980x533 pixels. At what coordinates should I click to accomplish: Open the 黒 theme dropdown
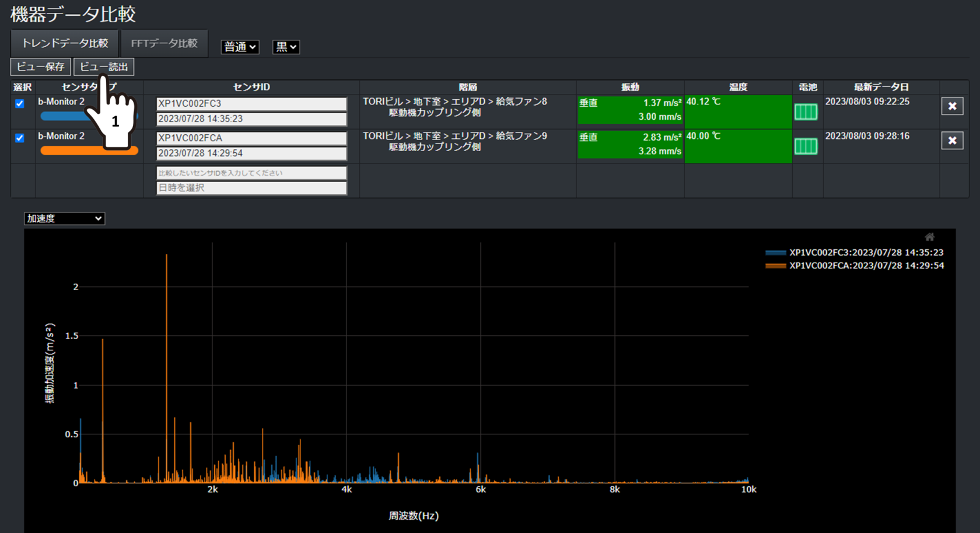286,47
